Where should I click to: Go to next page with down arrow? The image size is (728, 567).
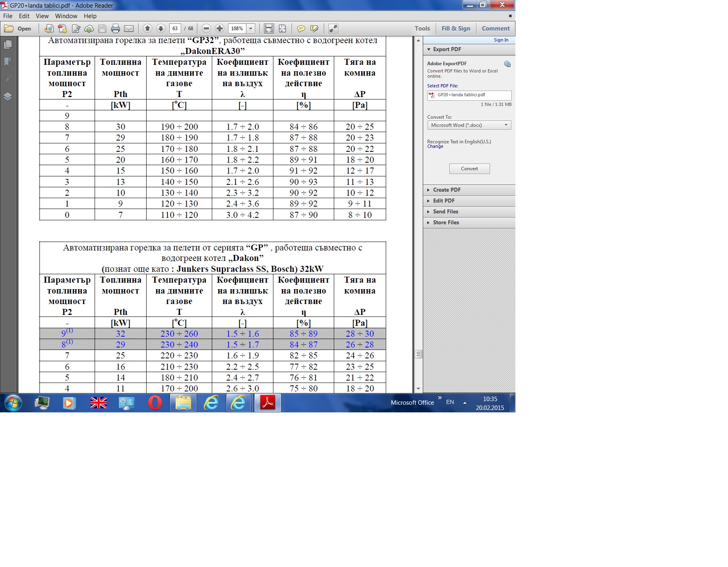click(161, 29)
